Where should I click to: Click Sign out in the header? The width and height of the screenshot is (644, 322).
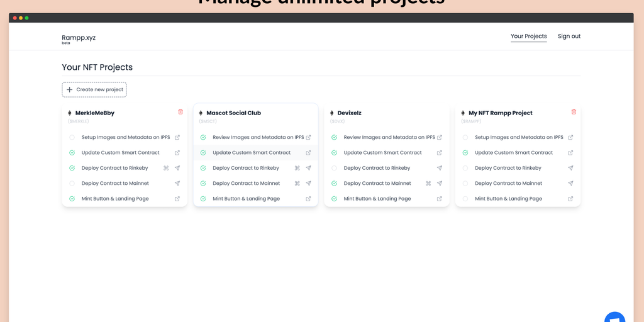[x=569, y=36]
